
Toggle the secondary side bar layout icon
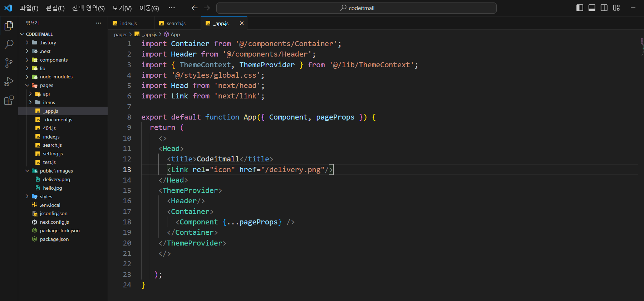tap(604, 8)
